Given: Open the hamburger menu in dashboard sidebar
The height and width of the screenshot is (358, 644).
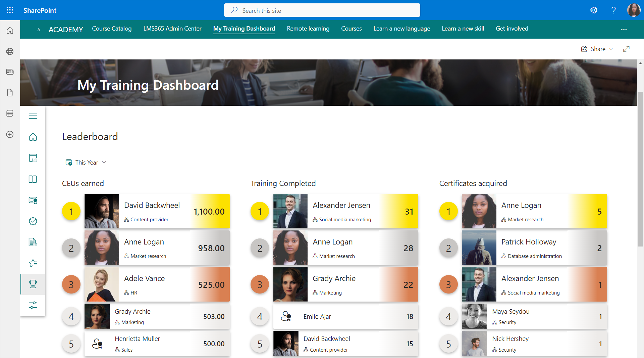Looking at the screenshot, I should 33,116.
